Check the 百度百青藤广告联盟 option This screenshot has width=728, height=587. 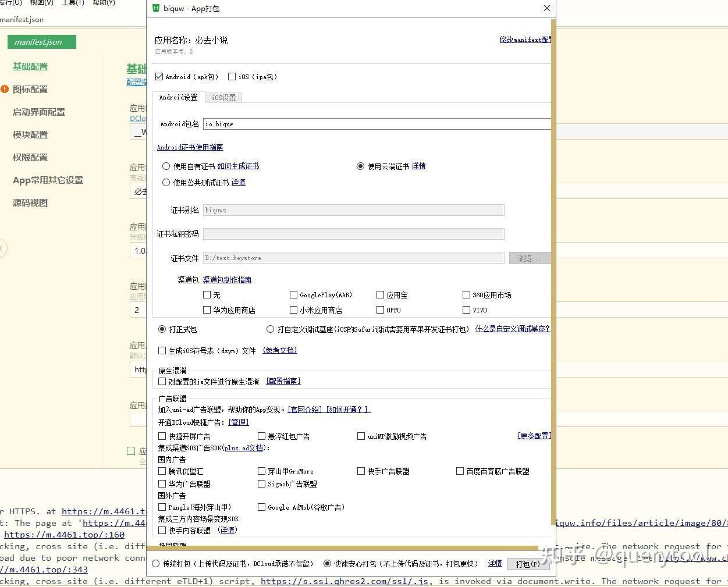click(x=460, y=471)
